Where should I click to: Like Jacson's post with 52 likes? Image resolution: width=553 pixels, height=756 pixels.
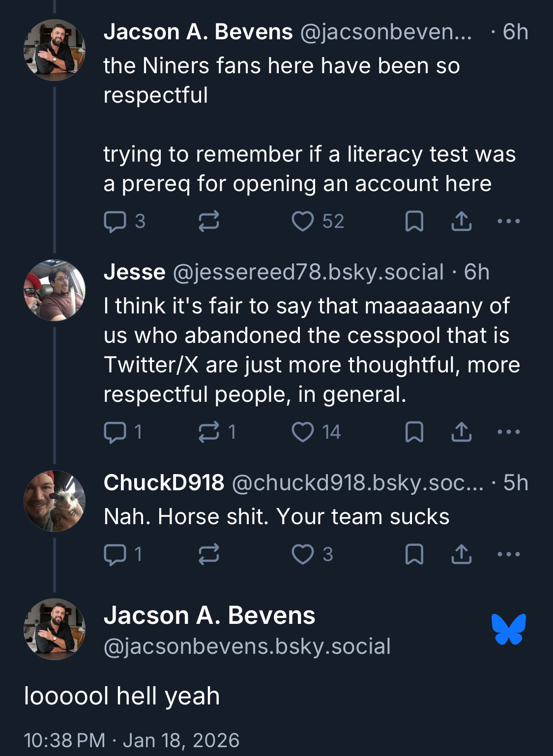[x=303, y=222]
